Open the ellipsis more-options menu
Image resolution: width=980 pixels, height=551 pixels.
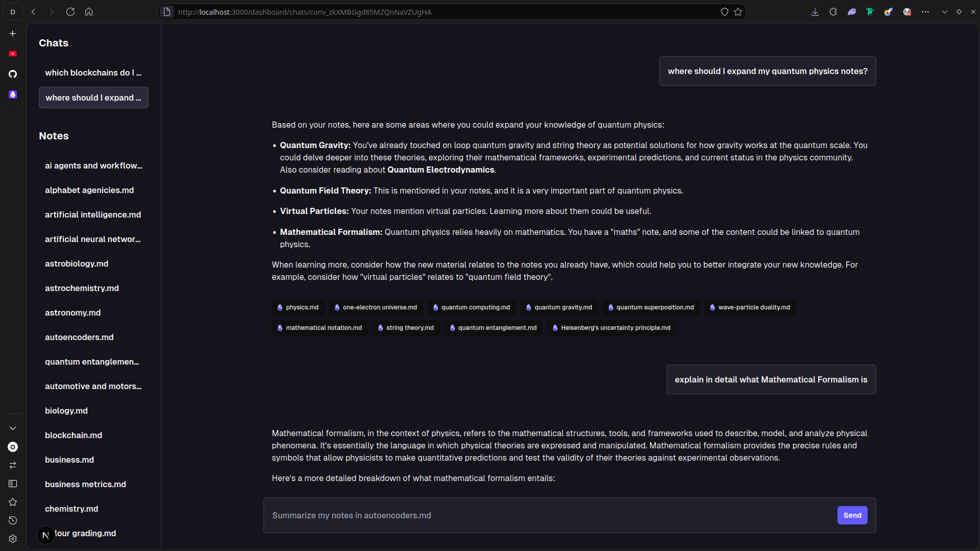[925, 12]
